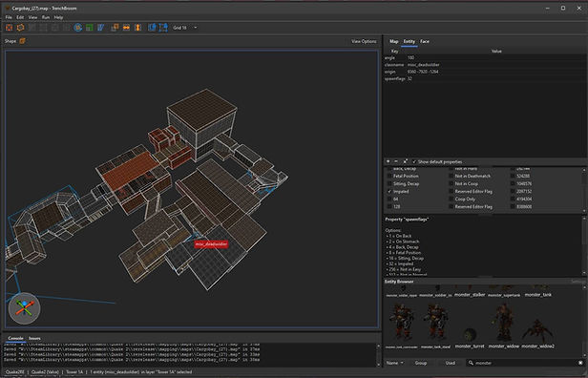Select the Console tab

coord(15,338)
